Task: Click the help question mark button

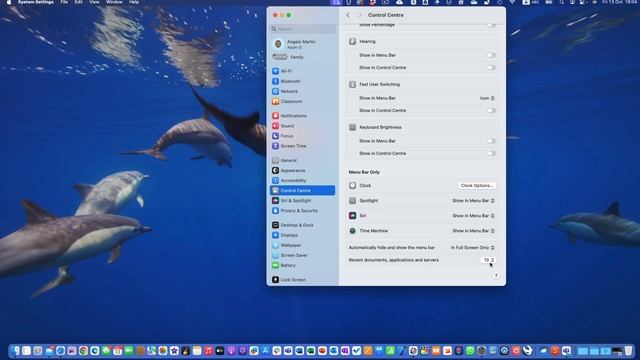Action: pos(496,276)
